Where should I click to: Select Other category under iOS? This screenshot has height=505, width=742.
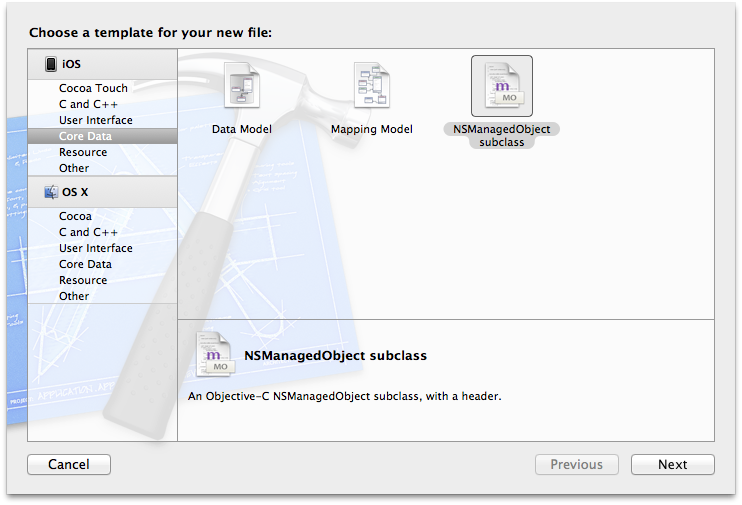pyautogui.click(x=74, y=168)
